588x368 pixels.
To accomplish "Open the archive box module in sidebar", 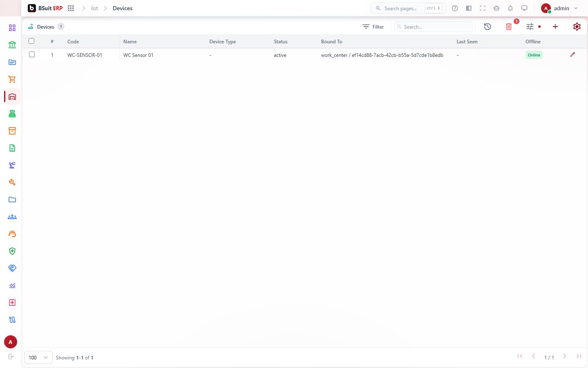I will pyautogui.click(x=12, y=131).
